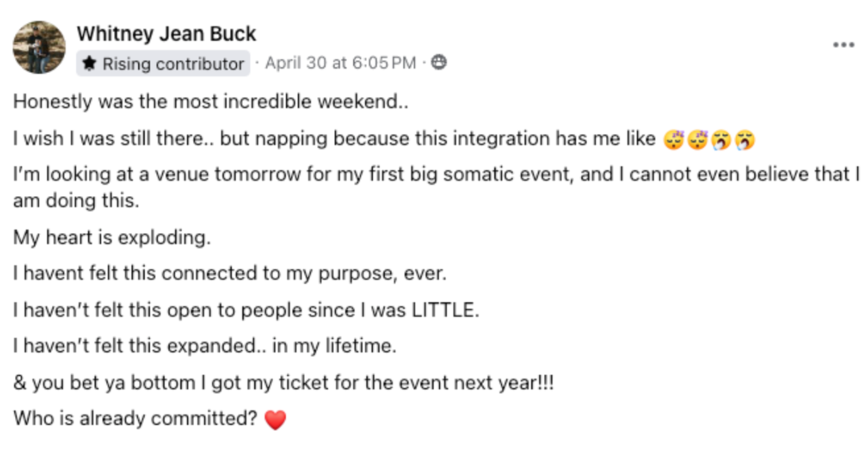
Task: Open the Whitney Jean Buck name link
Action: (166, 33)
